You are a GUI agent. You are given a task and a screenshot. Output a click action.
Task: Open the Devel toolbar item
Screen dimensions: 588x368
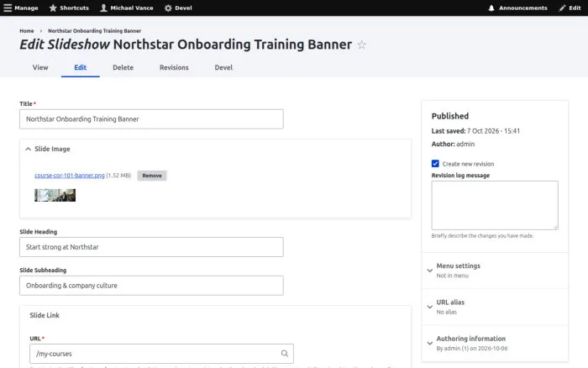click(178, 8)
